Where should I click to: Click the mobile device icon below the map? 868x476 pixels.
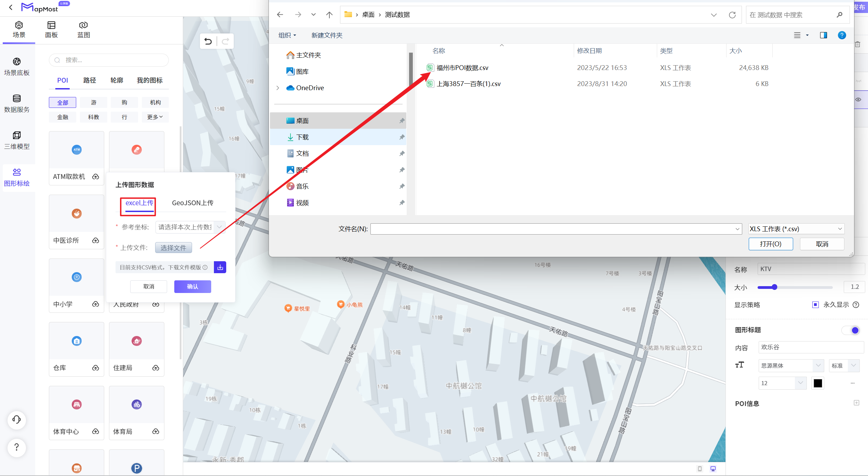(700, 469)
